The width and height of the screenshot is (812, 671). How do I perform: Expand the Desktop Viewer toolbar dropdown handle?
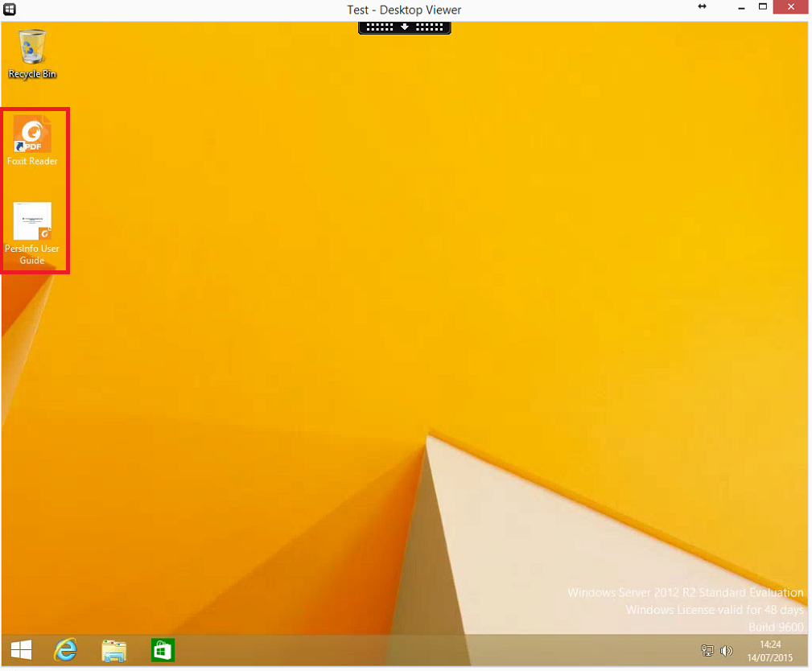tap(405, 27)
